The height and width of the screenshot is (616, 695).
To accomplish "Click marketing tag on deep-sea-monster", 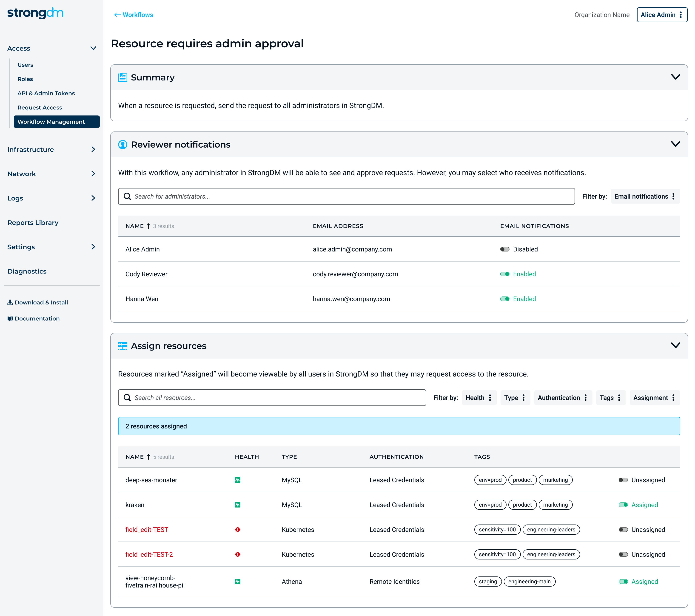I will pos(555,480).
